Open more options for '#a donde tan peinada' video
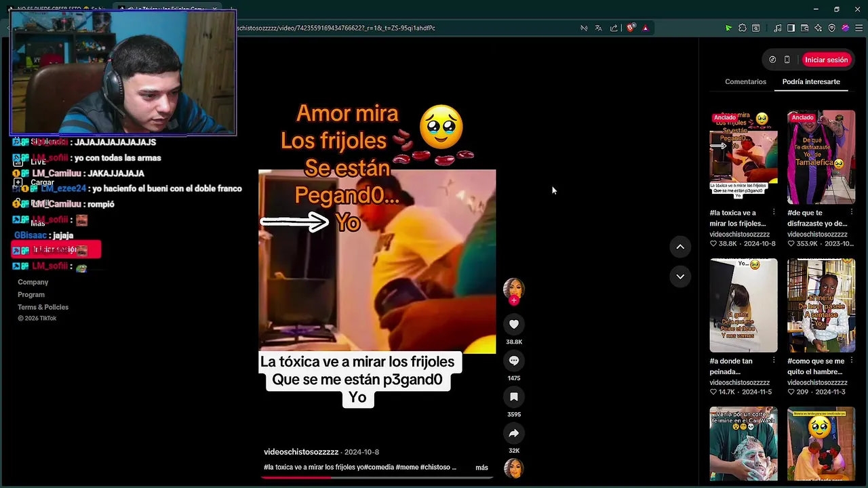 (x=774, y=361)
